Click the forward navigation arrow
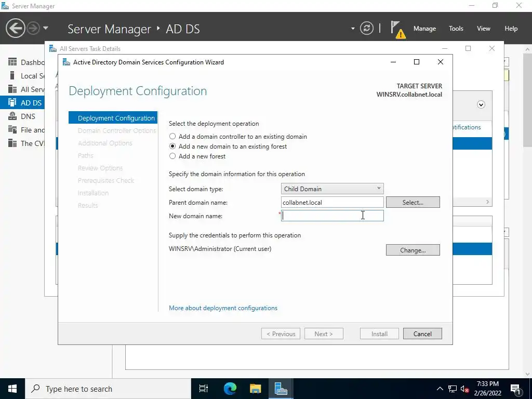 click(x=33, y=28)
